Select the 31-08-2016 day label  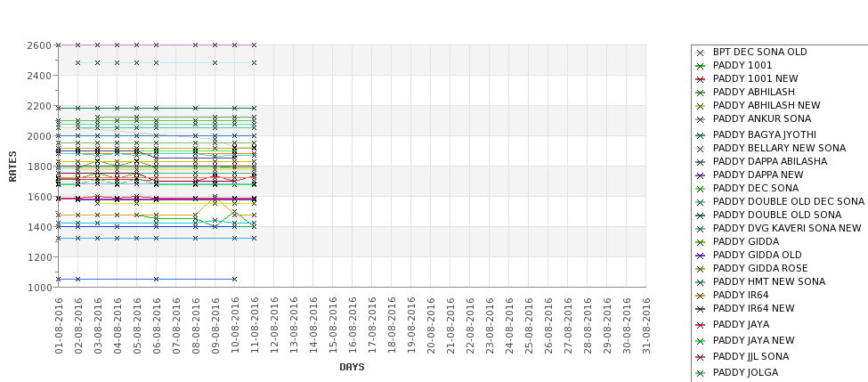646,326
